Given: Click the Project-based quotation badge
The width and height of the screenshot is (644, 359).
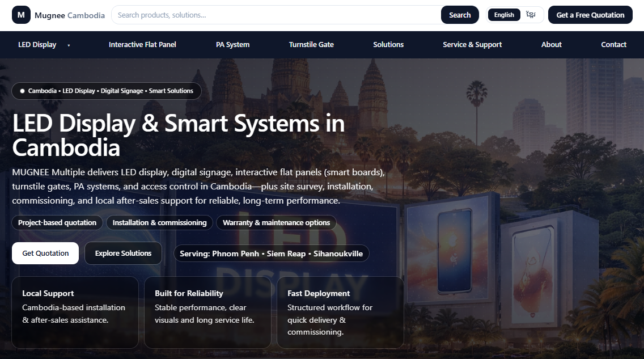Looking at the screenshot, I should 57,222.
